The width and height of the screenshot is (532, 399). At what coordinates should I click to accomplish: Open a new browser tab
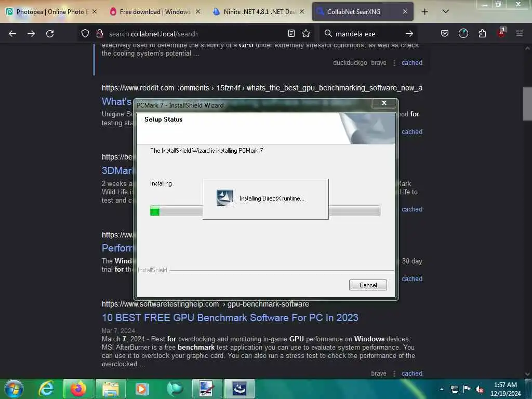(424, 11)
